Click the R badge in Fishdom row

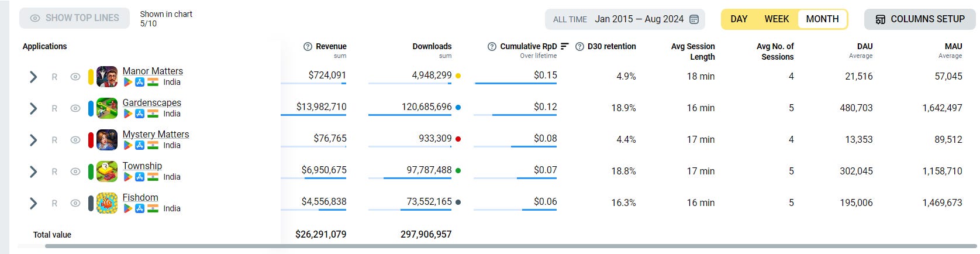point(54,203)
